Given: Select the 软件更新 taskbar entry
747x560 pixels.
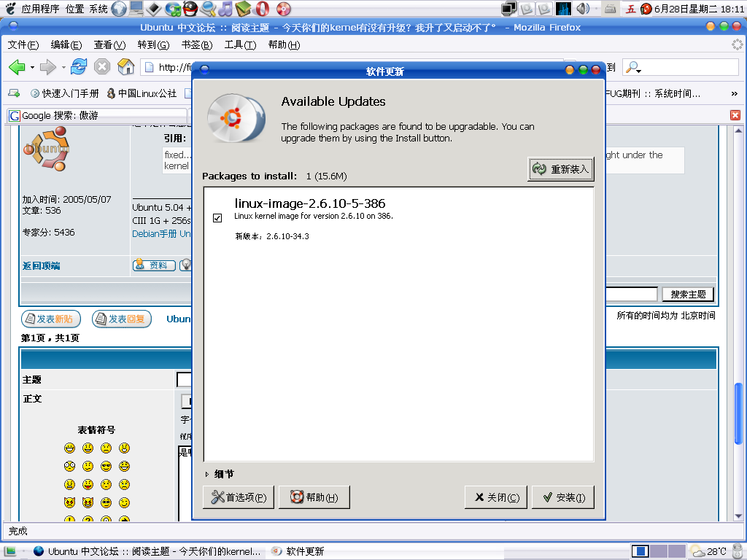Looking at the screenshot, I should point(298,551).
